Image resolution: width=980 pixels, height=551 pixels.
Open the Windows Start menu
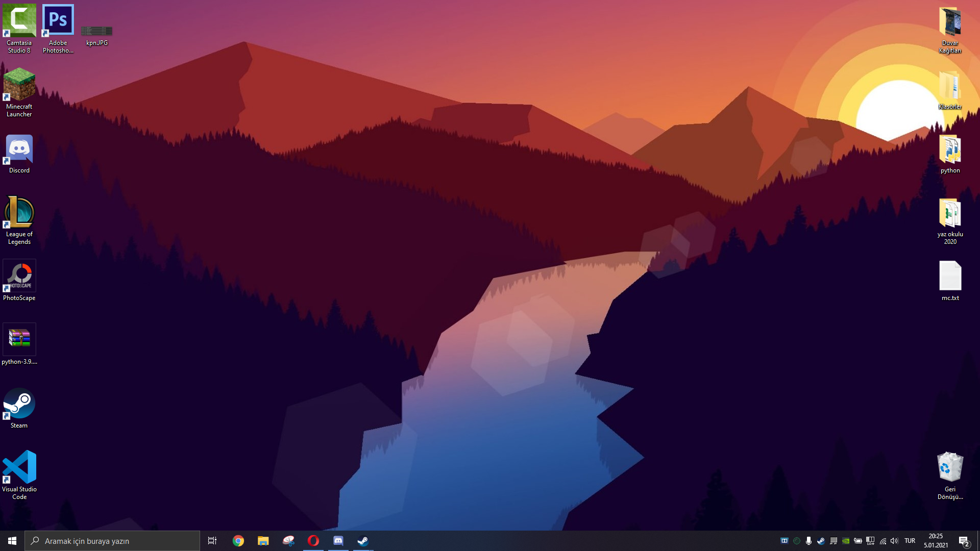coord(12,541)
